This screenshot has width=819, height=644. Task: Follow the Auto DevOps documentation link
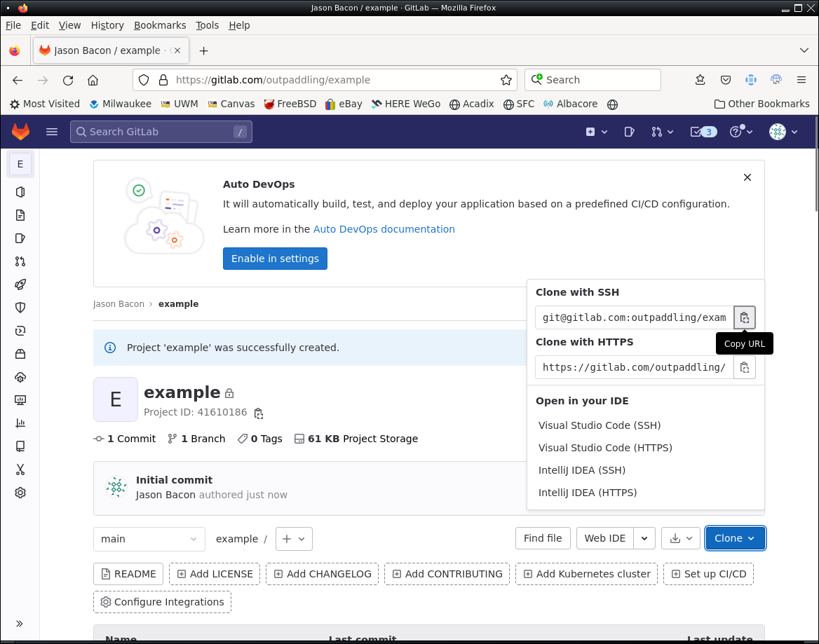384,229
